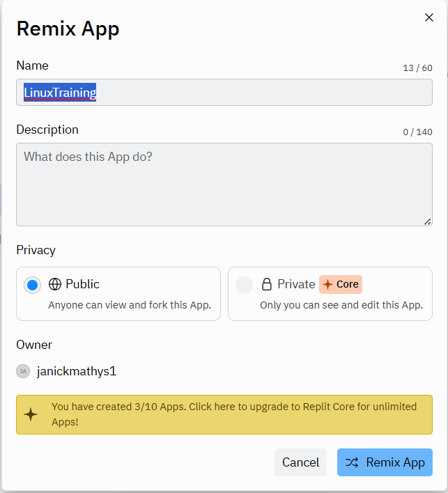Click the star icon in upgrade banner
This screenshot has height=493, width=448.
pyautogui.click(x=31, y=414)
